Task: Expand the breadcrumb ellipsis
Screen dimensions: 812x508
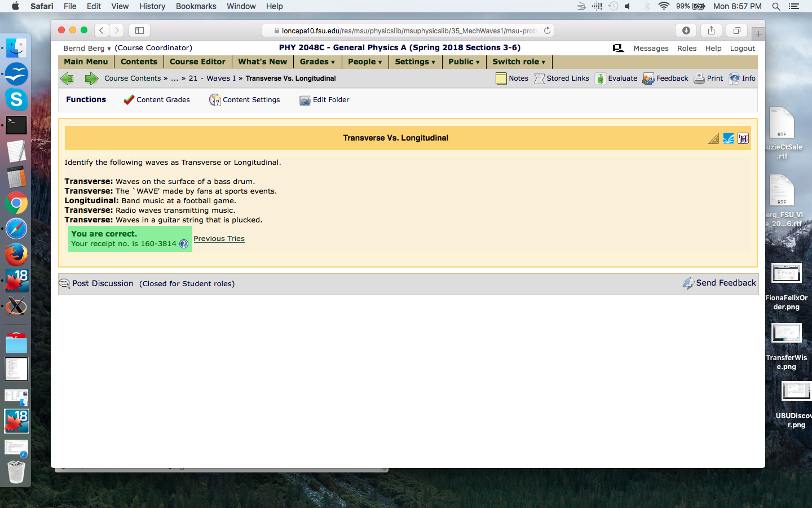Action: pos(175,78)
